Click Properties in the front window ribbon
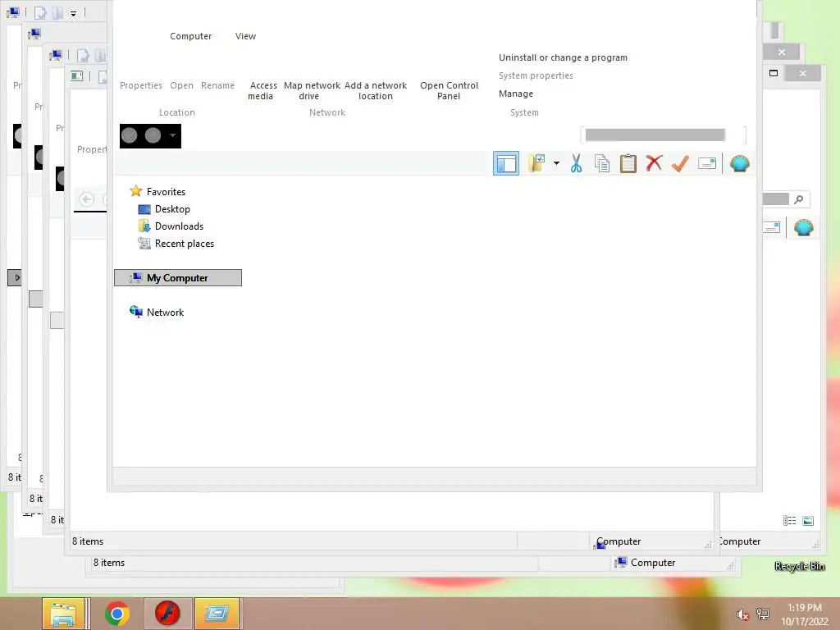The height and width of the screenshot is (630, 840). pyautogui.click(x=141, y=85)
